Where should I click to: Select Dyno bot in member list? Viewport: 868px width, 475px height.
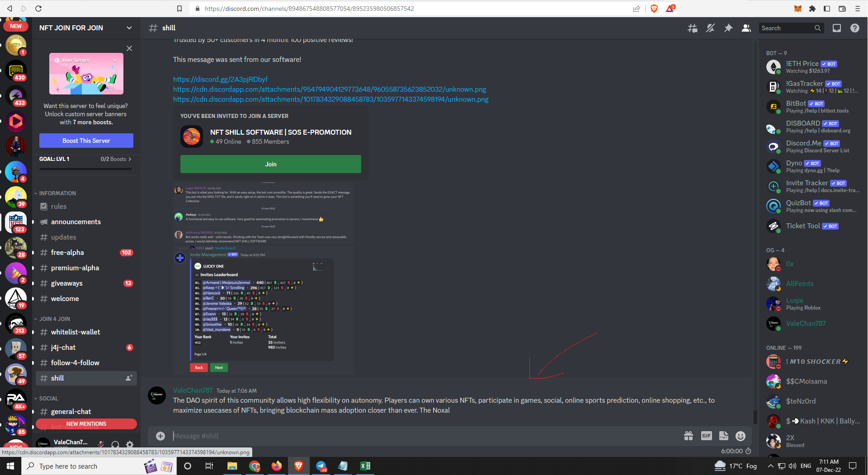coord(813,166)
